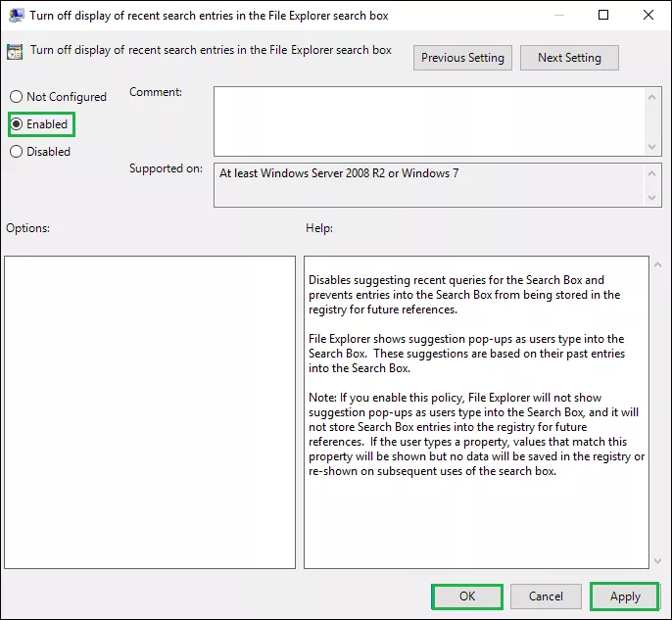Click inside the Comment text box

pyautogui.click(x=429, y=121)
